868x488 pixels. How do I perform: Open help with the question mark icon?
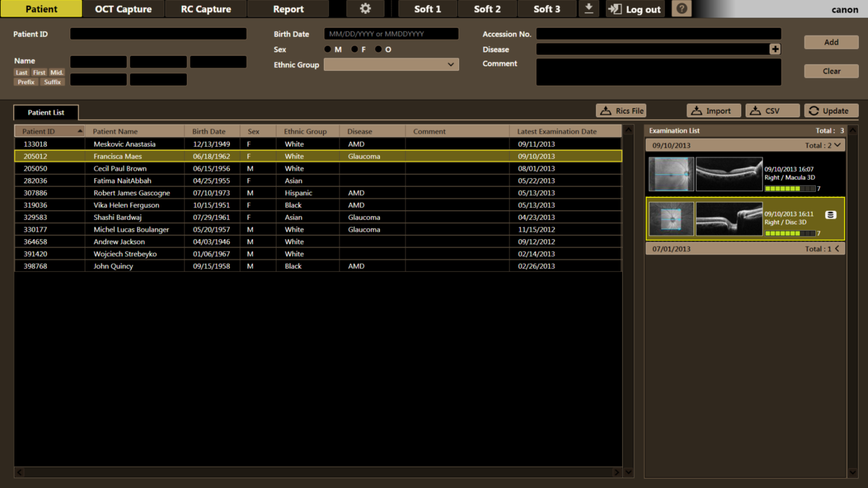681,8
